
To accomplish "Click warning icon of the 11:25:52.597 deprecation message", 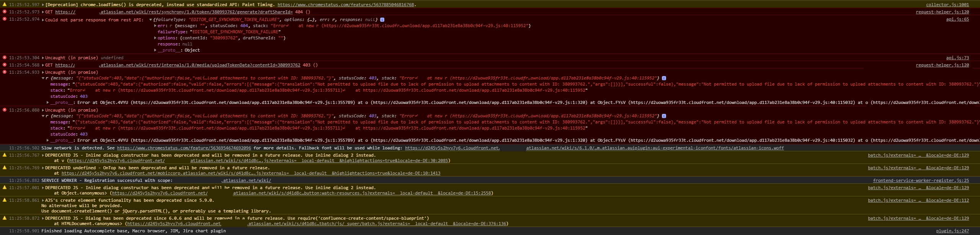I will (x=5, y=5).
